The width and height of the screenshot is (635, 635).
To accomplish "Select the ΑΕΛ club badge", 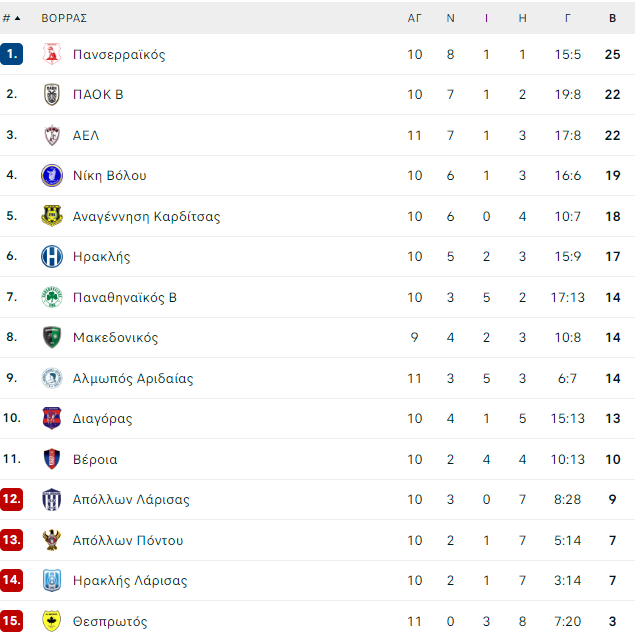I will tap(52, 135).
